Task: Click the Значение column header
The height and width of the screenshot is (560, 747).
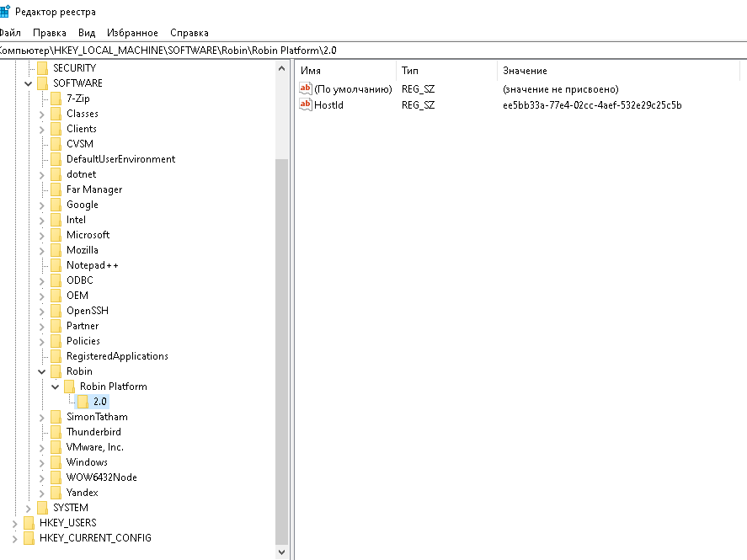Action: click(524, 71)
